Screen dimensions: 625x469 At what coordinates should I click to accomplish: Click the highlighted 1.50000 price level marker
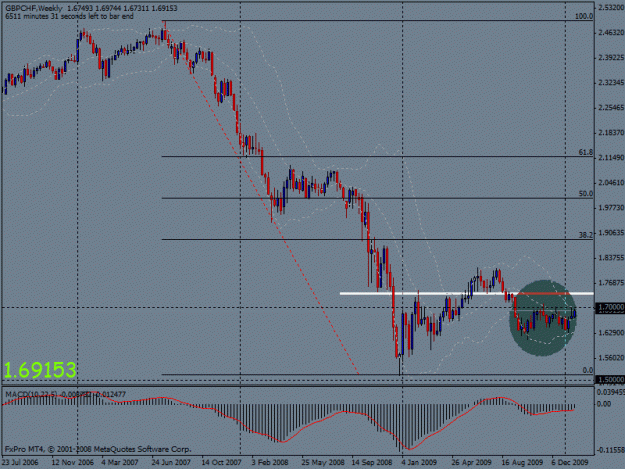(x=610, y=379)
